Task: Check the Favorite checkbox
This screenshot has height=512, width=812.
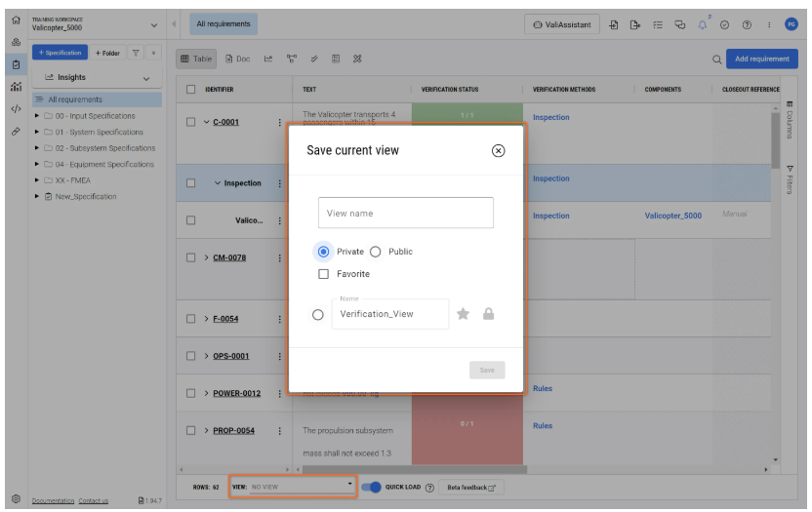Action: [x=323, y=274]
